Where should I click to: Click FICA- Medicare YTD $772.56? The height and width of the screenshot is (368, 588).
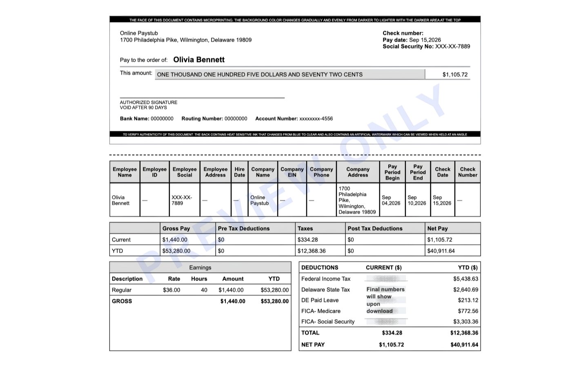pos(468,311)
